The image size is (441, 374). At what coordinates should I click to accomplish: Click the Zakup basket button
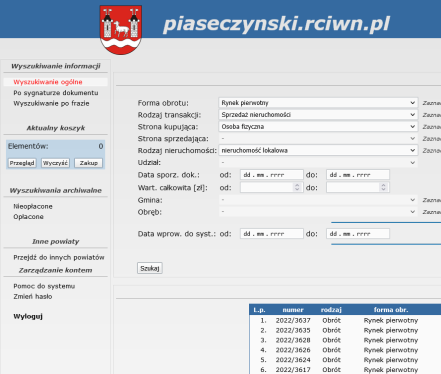[x=88, y=163]
